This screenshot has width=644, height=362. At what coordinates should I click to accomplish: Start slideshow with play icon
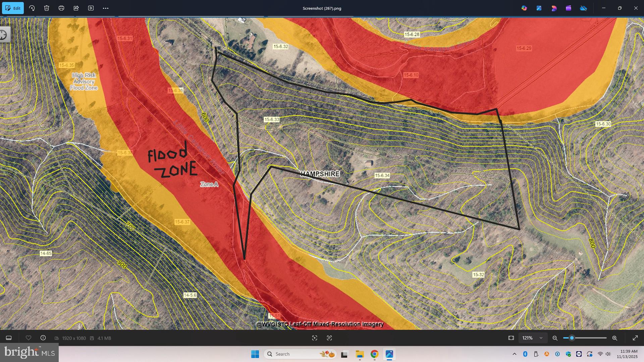pyautogui.click(x=91, y=8)
